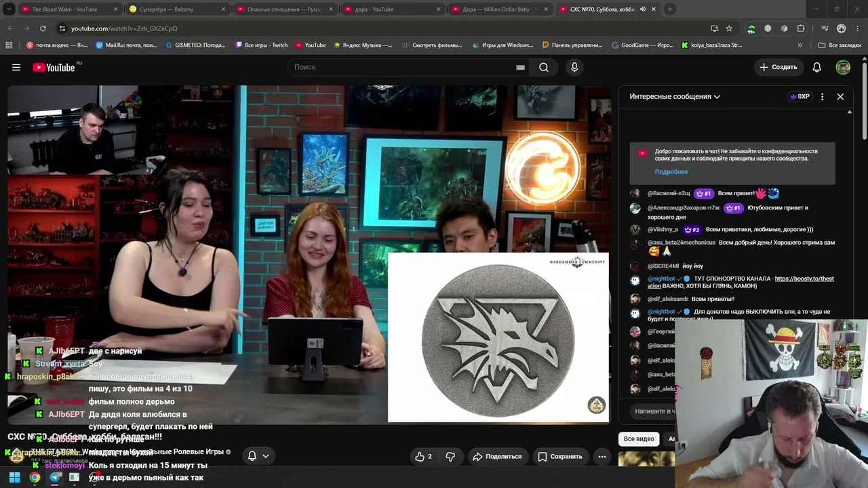The height and width of the screenshot is (488, 868).
Task: Click the live chat scrollbar
Action: tap(850, 113)
